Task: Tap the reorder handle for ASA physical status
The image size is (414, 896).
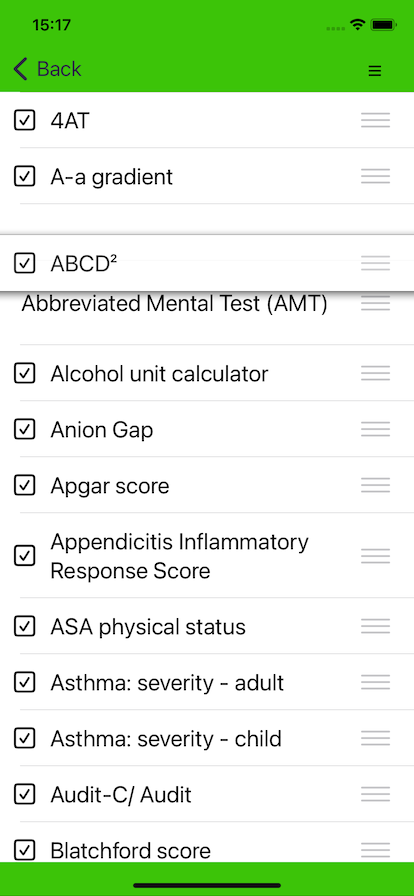Action: tap(375, 626)
